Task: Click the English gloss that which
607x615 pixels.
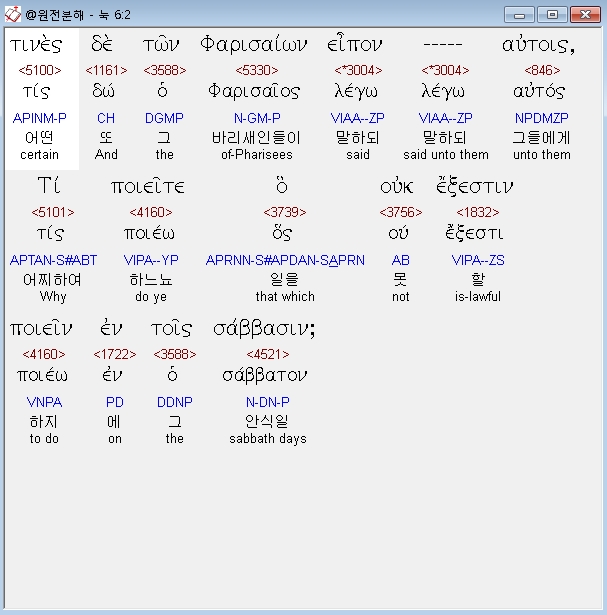Action: [285, 297]
